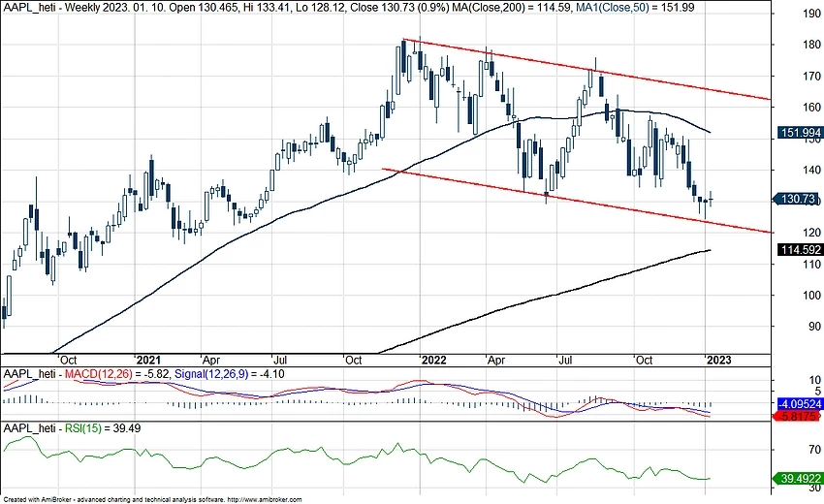The image size is (824, 504).
Task: Click the 70 level on RSI axis
Action: pyautogui.click(x=815, y=450)
